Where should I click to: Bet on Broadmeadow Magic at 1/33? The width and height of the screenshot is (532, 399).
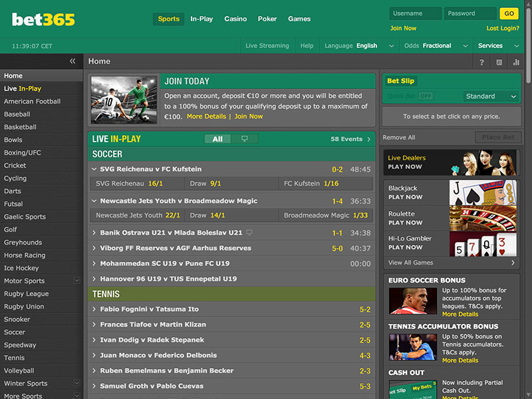[325, 215]
